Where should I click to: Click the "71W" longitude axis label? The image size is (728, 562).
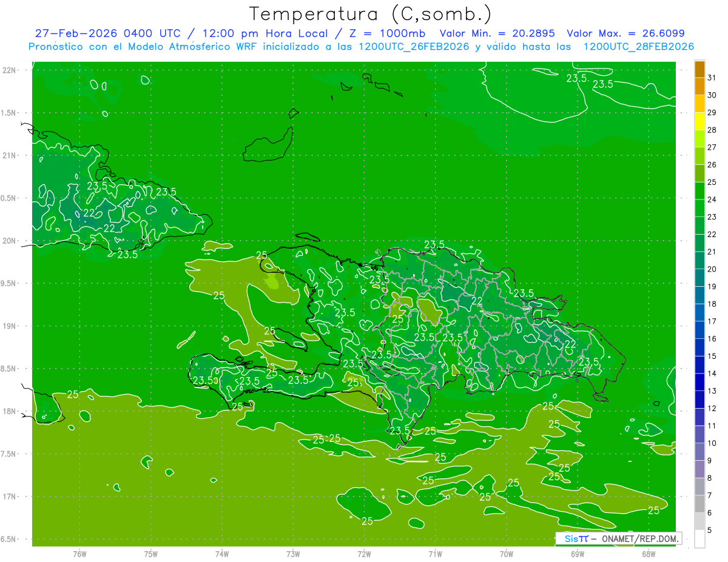pyautogui.click(x=435, y=554)
